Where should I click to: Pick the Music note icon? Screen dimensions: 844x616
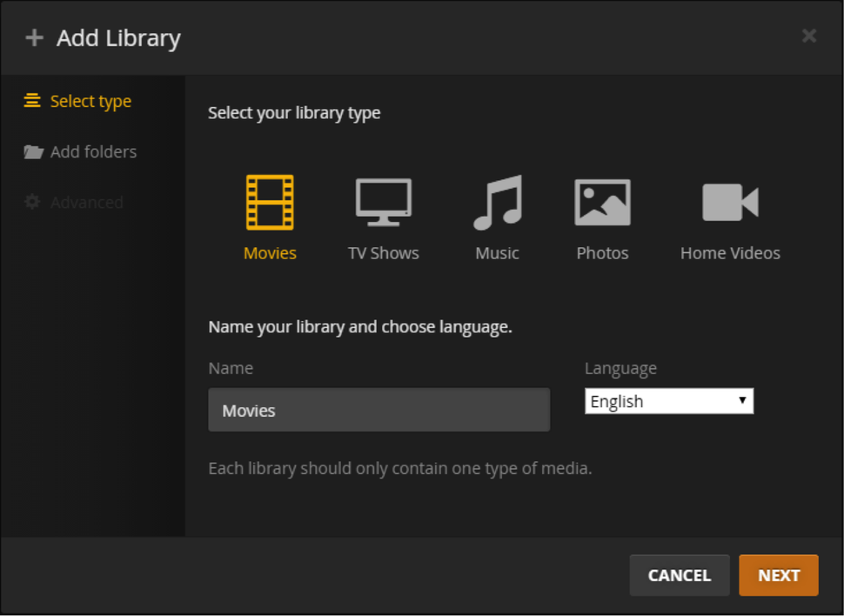497,202
